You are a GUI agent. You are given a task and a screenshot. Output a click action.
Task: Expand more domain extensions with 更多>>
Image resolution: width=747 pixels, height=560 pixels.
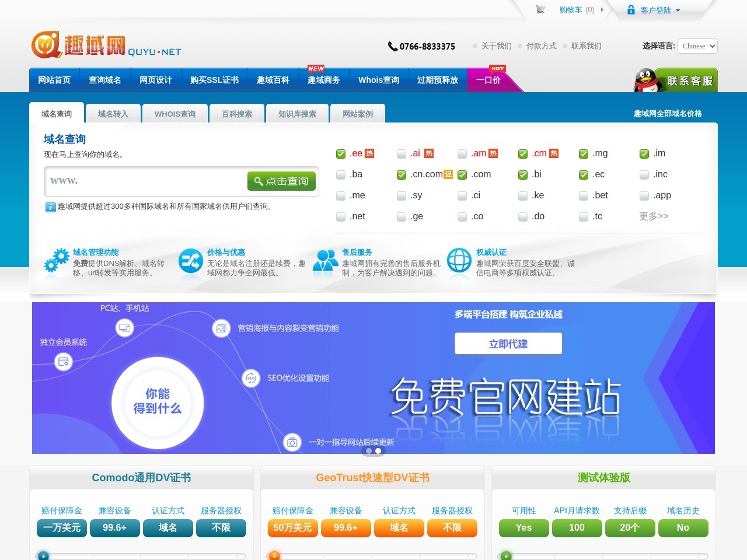tap(654, 216)
